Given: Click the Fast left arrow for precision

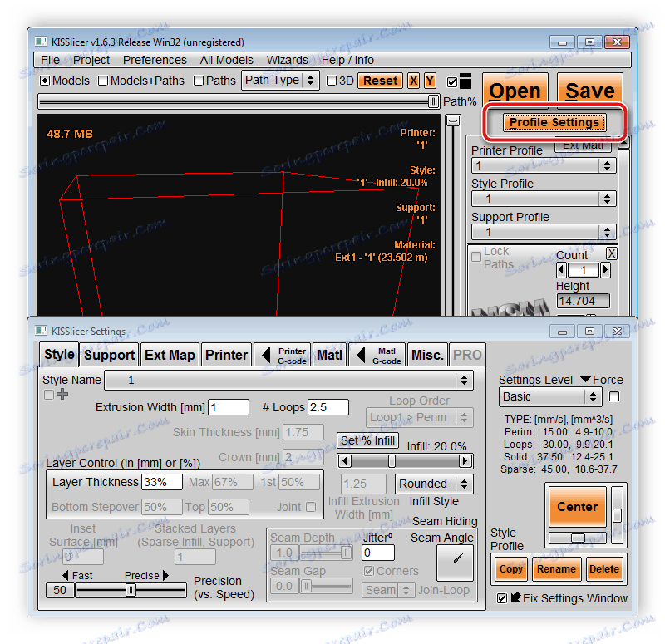Looking at the screenshot, I should 66,575.
